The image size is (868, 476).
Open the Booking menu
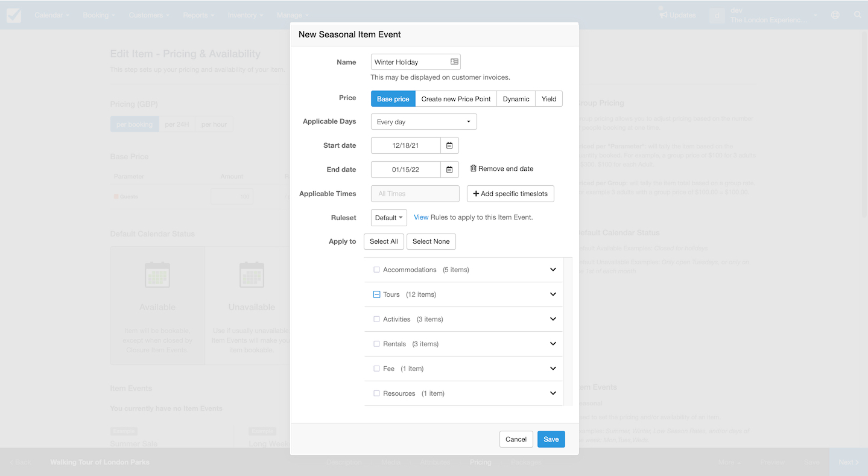pyautogui.click(x=98, y=15)
